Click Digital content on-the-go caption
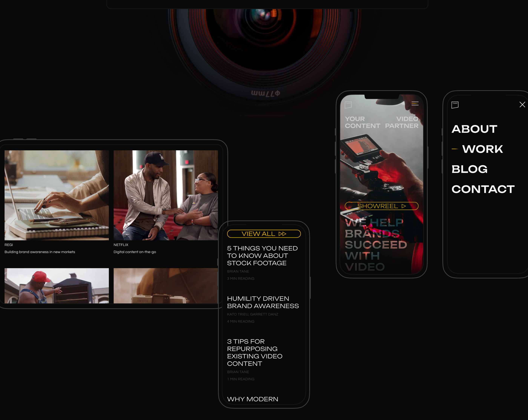Viewport: 528px width, 420px height. (x=135, y=252)
